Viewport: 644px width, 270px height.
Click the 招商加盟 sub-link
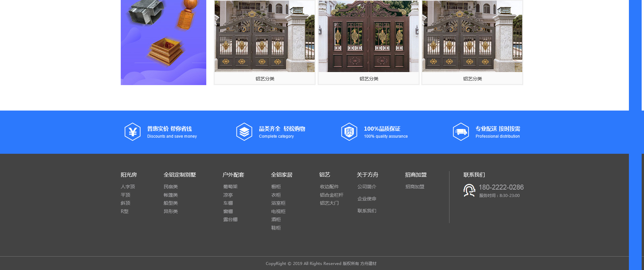[x=415, y=187]
